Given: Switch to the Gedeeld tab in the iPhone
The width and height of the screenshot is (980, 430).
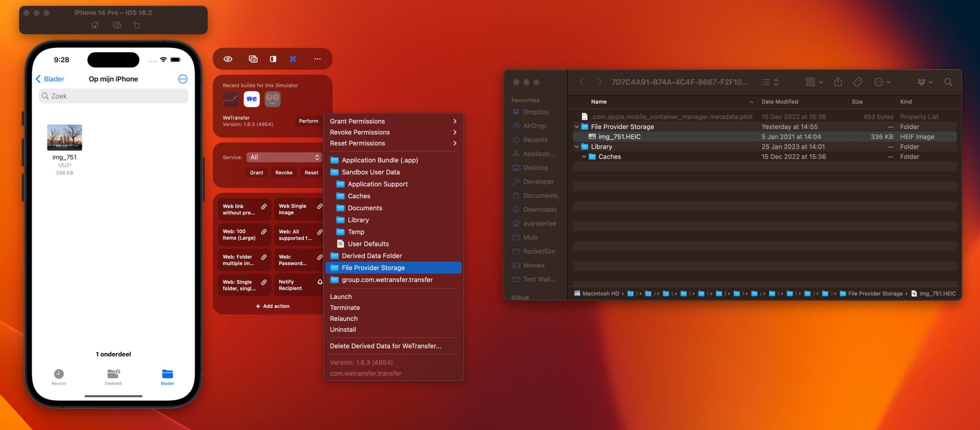Looking at the screenshot, I should pyautogui.click(x=113, y=377).
